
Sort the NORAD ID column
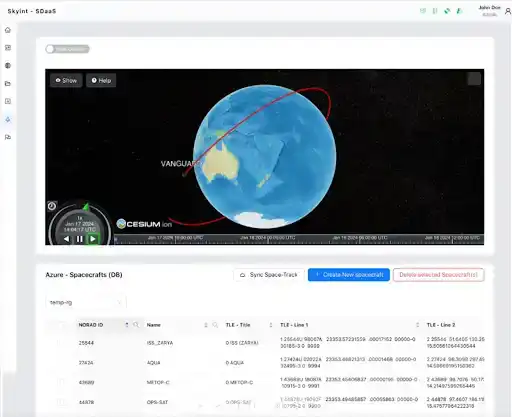click(x=127, y=325)
